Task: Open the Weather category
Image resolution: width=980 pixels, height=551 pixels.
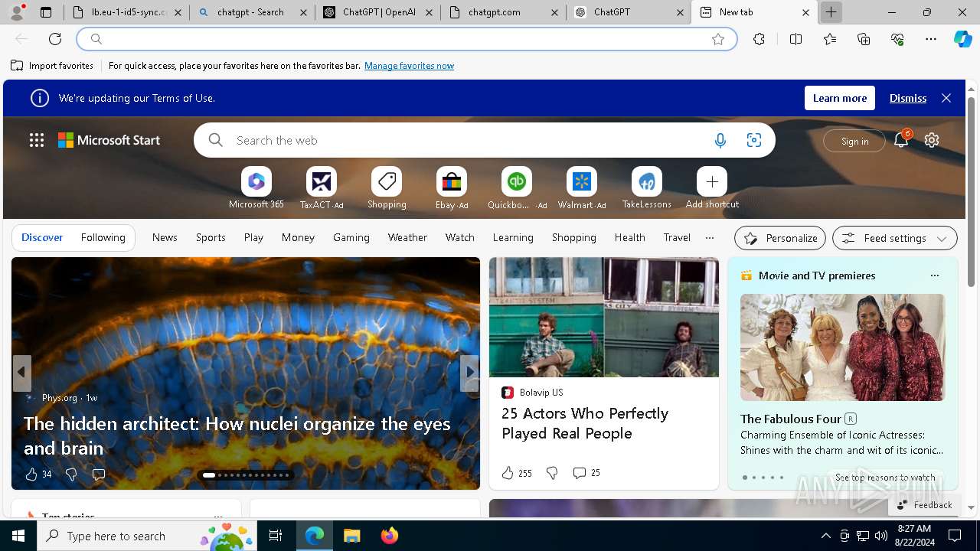Action: coord(407,238)
